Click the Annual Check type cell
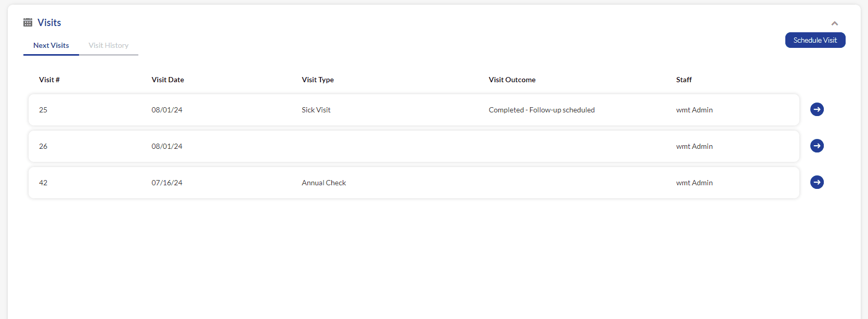 [323, 183]
